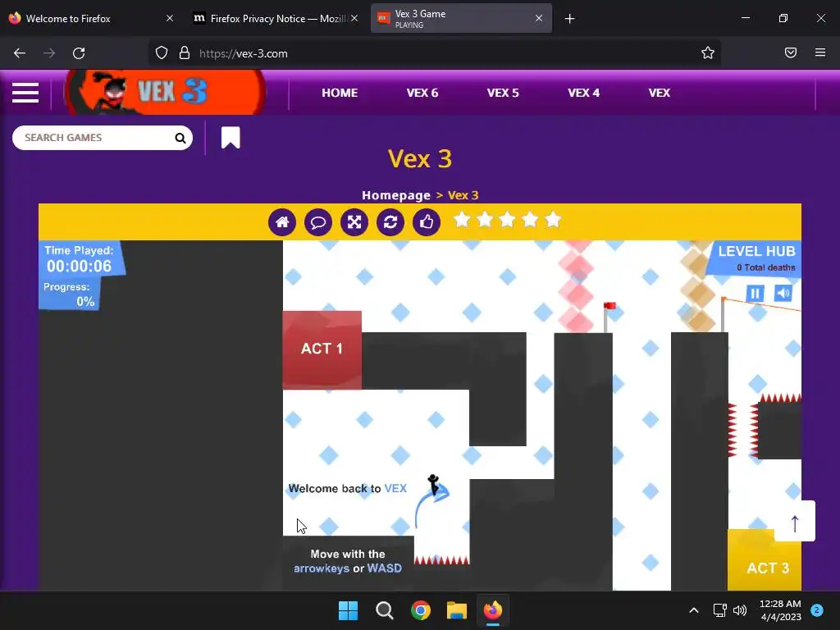The height and width of the screenshot is (630, 840).
Task: Reload the game with the refresh icon
Action: pos(390,221)
